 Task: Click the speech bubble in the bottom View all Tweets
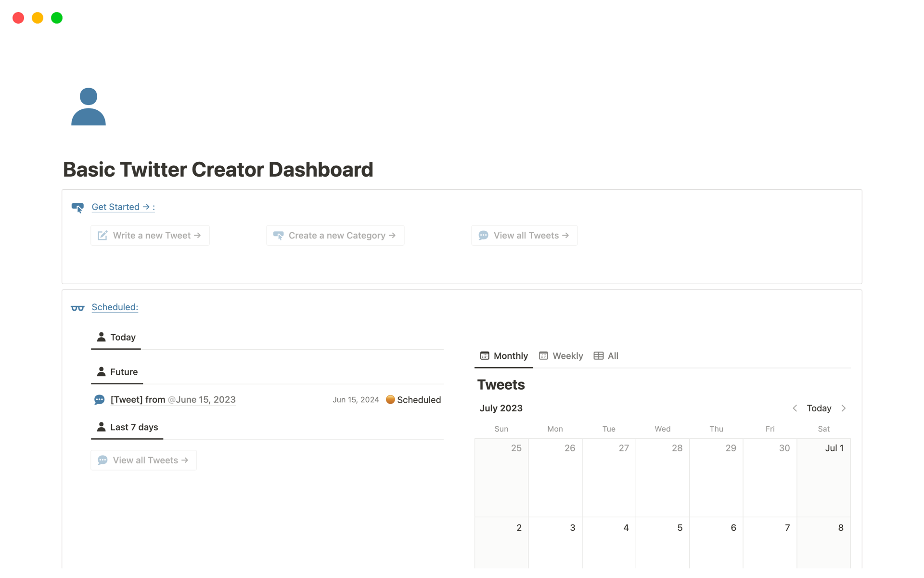click(x=103, y=460)
